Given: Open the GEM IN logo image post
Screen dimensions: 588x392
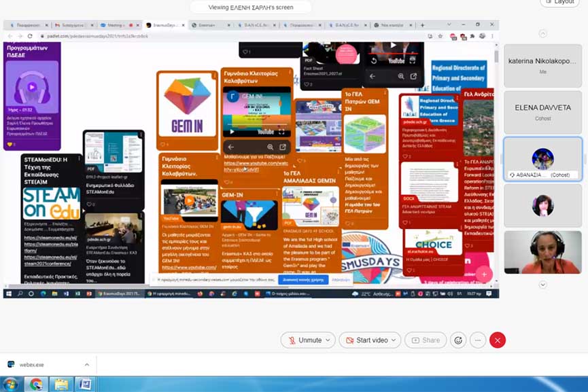Looking at the screenshot, I should [x=187, y=105].
